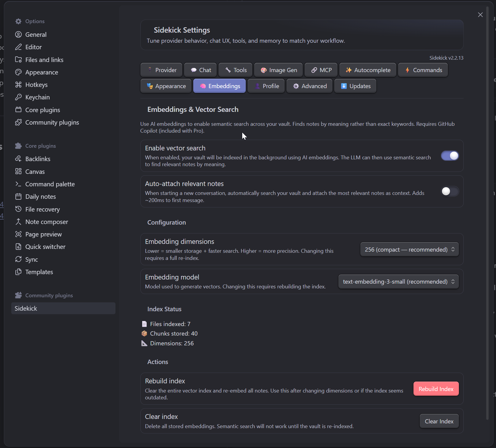Click the General person icon in sidebar
The width and height of the screenshot is (496, 448).
(18, 35)
